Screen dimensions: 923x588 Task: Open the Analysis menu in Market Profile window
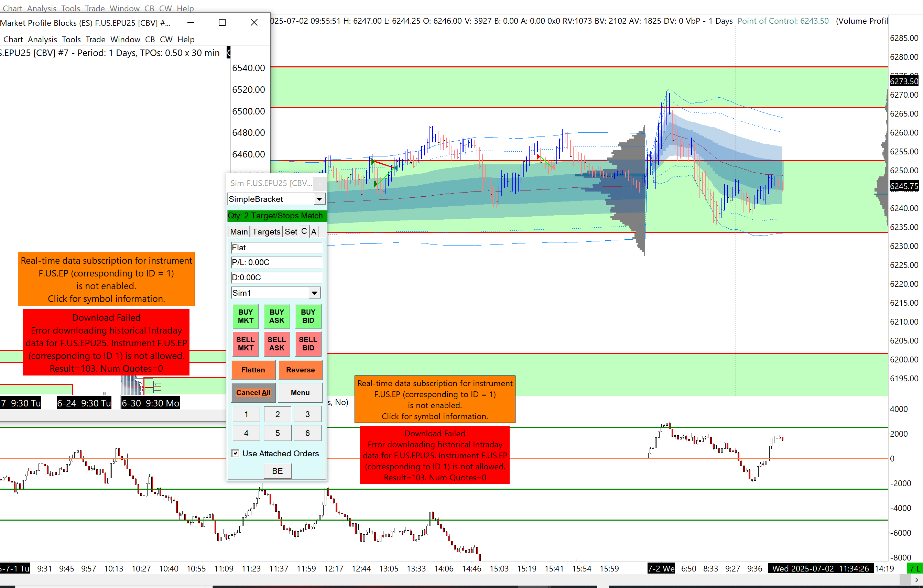click(42, 40)
